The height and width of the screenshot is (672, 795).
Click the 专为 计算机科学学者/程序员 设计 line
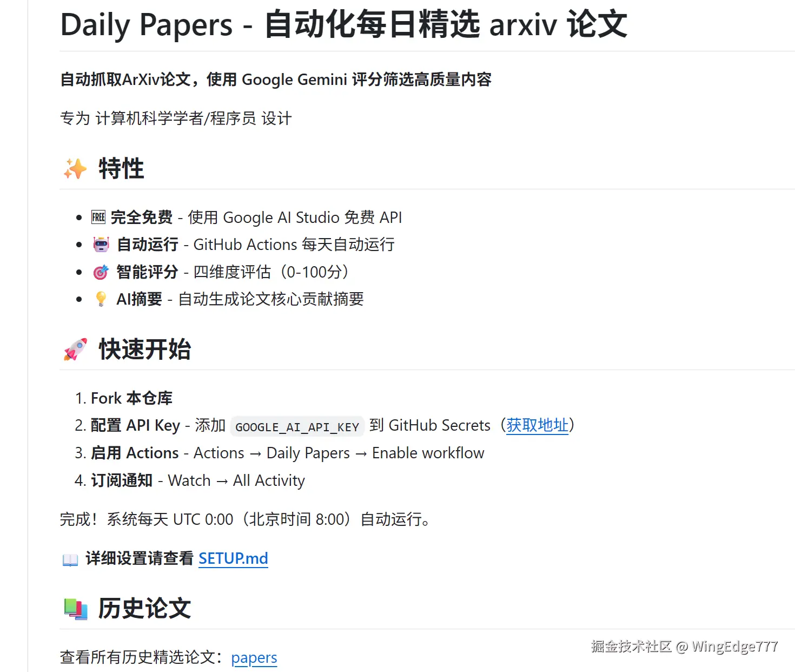tap(176, 118)
